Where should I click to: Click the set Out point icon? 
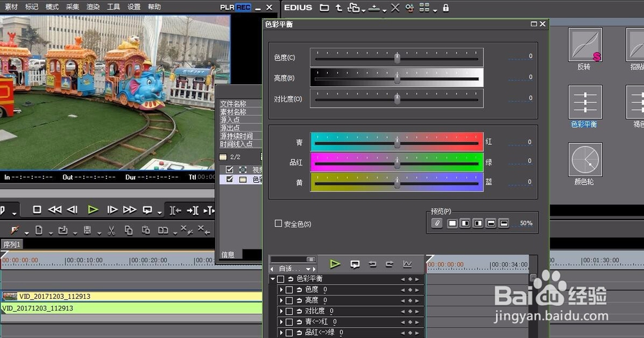(193, 211)
